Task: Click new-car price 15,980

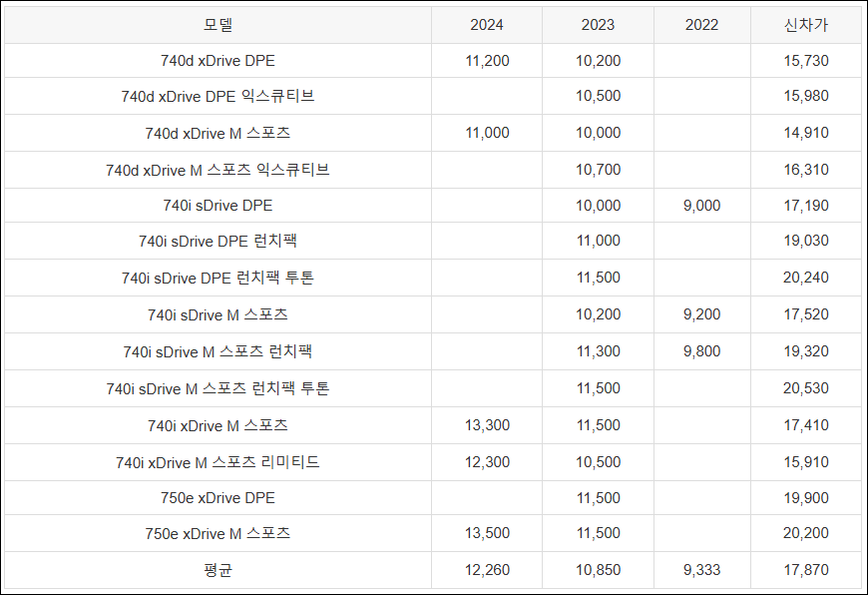Action: [806, 96]
